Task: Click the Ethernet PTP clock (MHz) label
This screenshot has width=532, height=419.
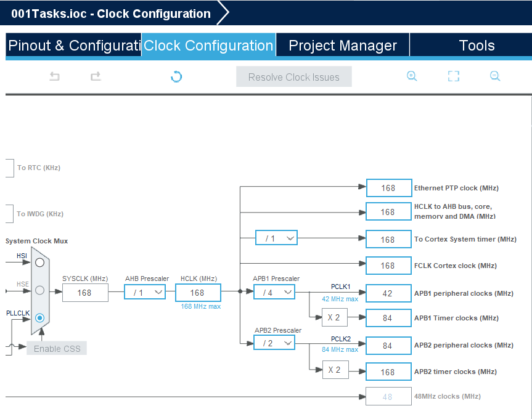Action: pos(456,188)
